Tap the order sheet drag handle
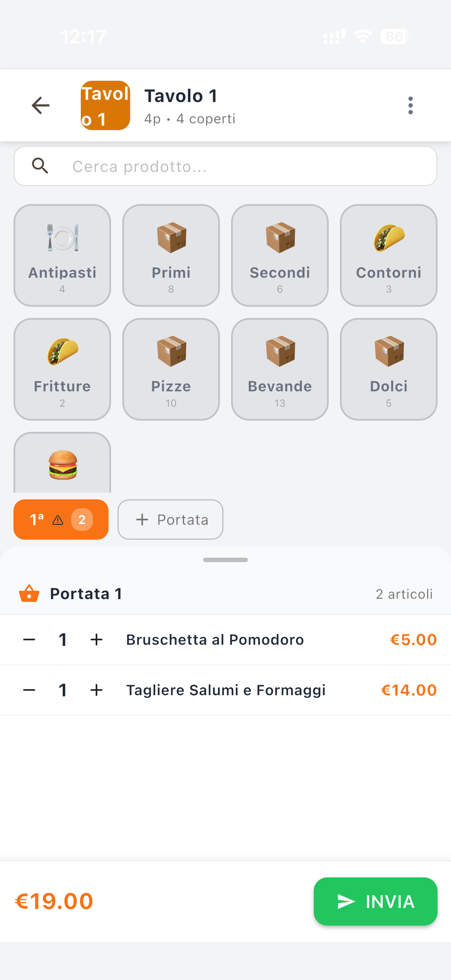The image size is (451, 980). 225,560
